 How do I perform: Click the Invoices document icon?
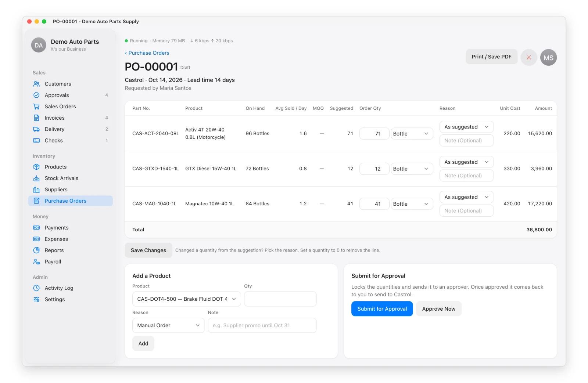coord(36,118)
